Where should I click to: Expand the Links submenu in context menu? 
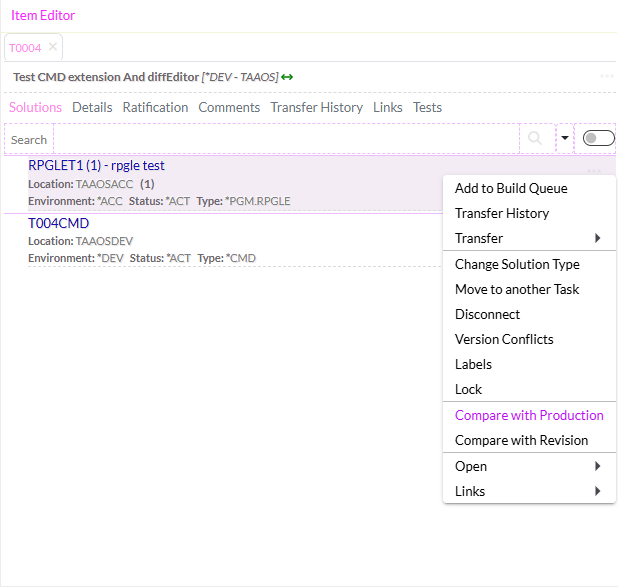tap(529, 491)
